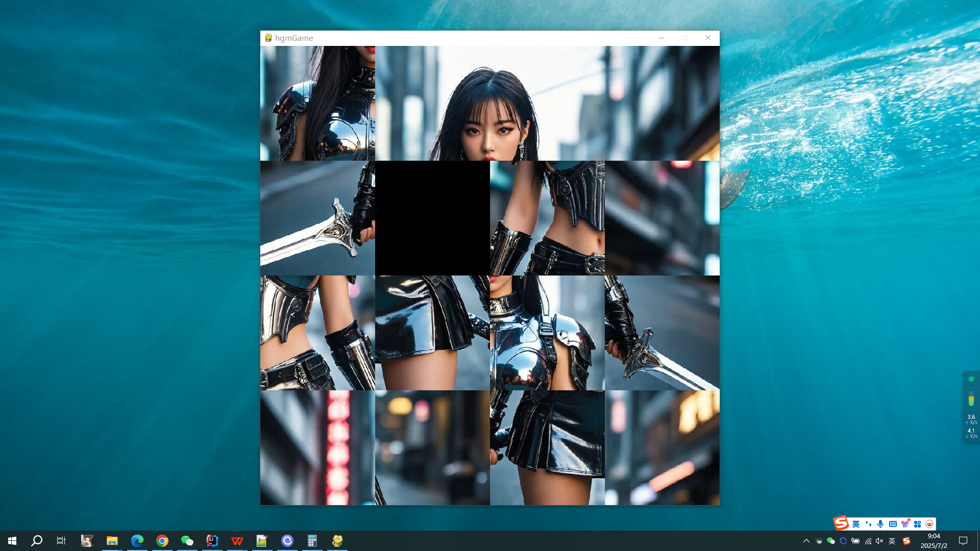Open the Sogou toolbox grid icon
980x551 pixels.
click(x=917, y=524)
